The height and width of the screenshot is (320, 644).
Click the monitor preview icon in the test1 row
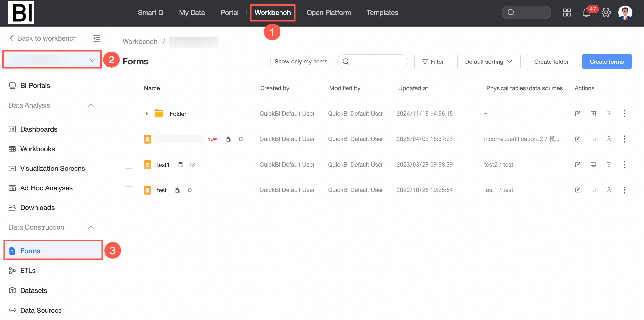coord(593,165)
